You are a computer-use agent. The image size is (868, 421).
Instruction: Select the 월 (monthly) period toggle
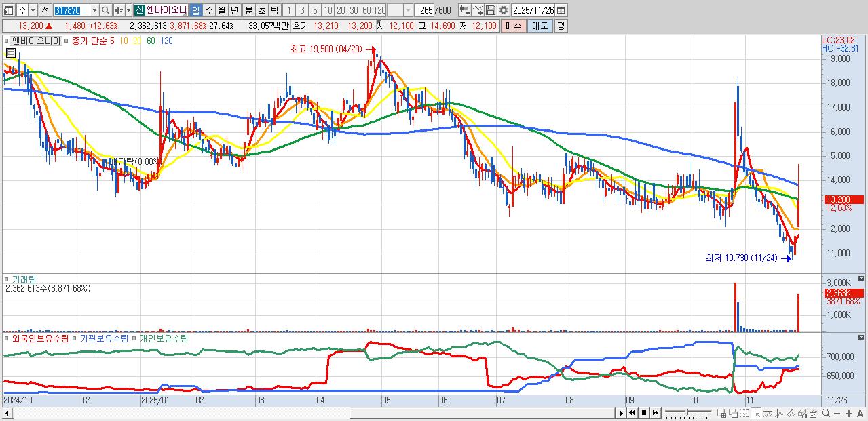coord(221,10)
